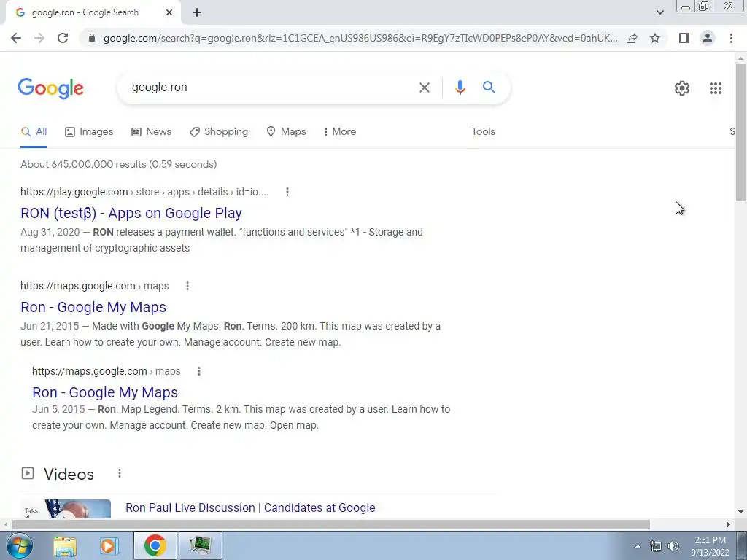Open options for the play.google.com result

[287, 192]
